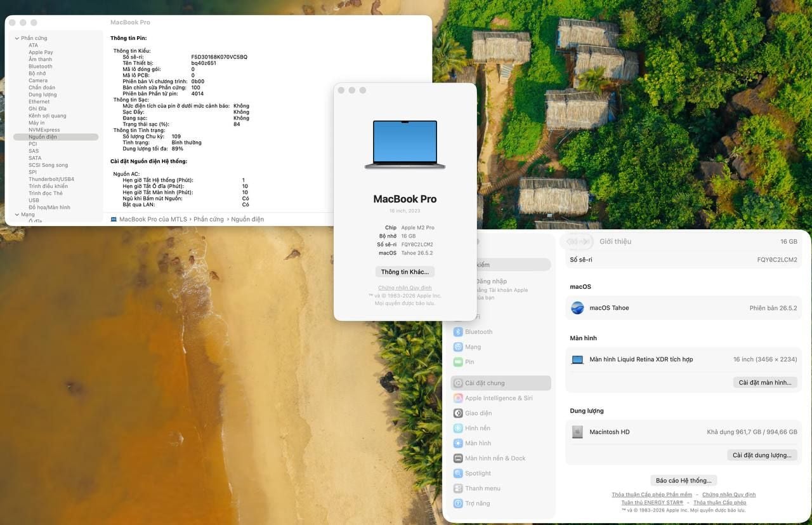Viewport: 812px width, 525px height.
Task: Select the highlighted Nguồn điện sidebar row
Action: 56,137
